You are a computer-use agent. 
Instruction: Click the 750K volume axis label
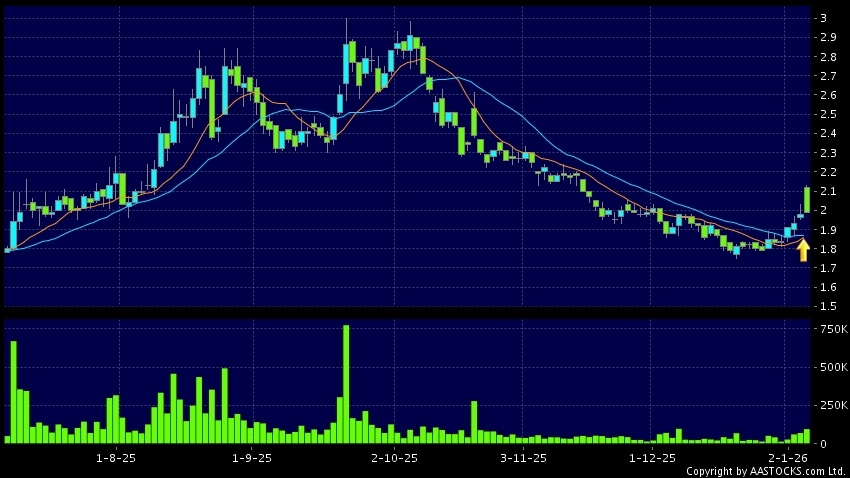832,329
